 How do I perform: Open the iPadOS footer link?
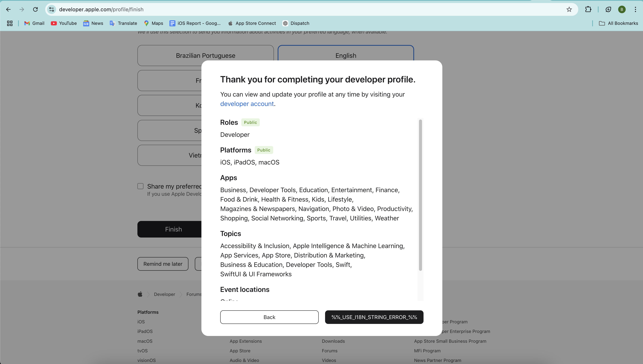145,331
